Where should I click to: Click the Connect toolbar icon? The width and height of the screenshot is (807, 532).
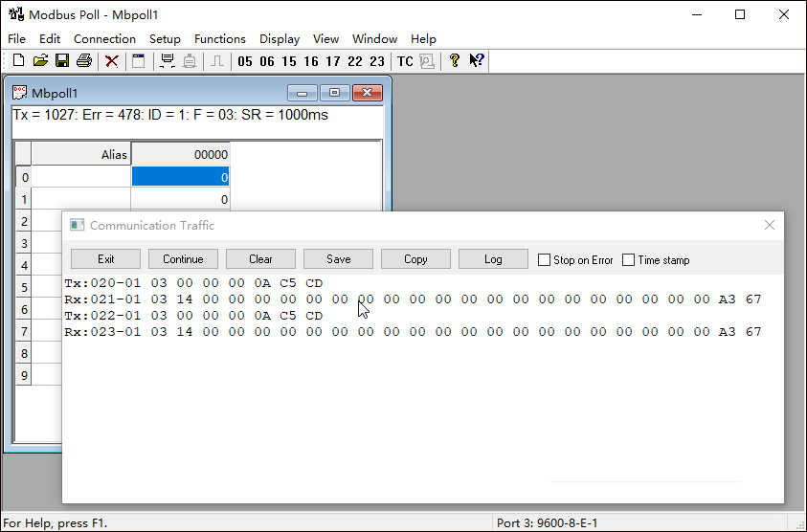[168, 60]
